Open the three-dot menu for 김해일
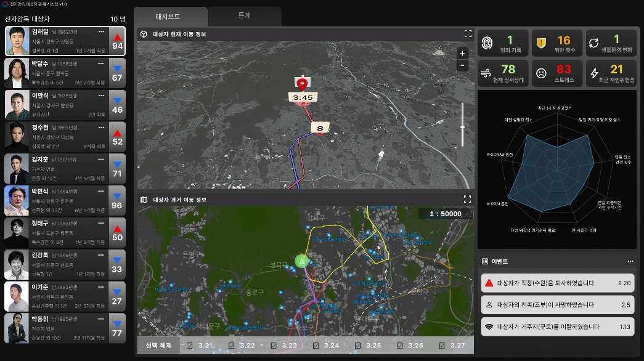The width and height of the screenshot is (644, 361). coord(101,31)
